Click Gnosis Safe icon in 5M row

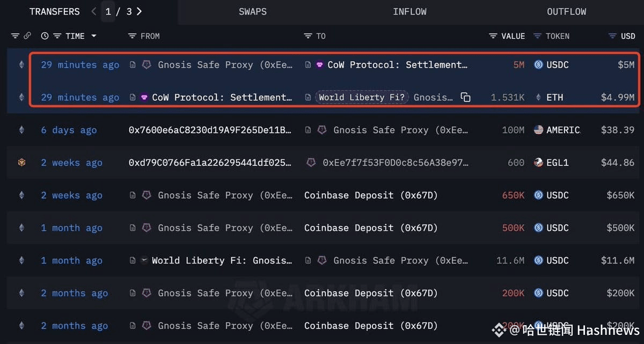point(147,65)
